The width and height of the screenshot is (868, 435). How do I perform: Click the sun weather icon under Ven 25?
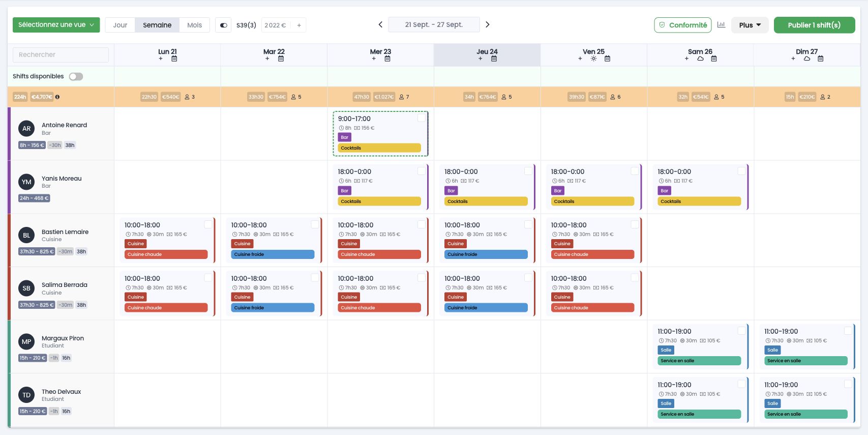593,59
